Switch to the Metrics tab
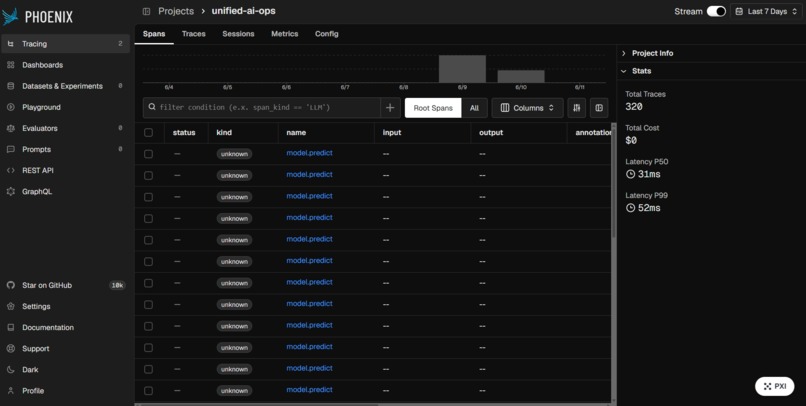This screenshot has height=406, width=806. (x=284, y=34)
